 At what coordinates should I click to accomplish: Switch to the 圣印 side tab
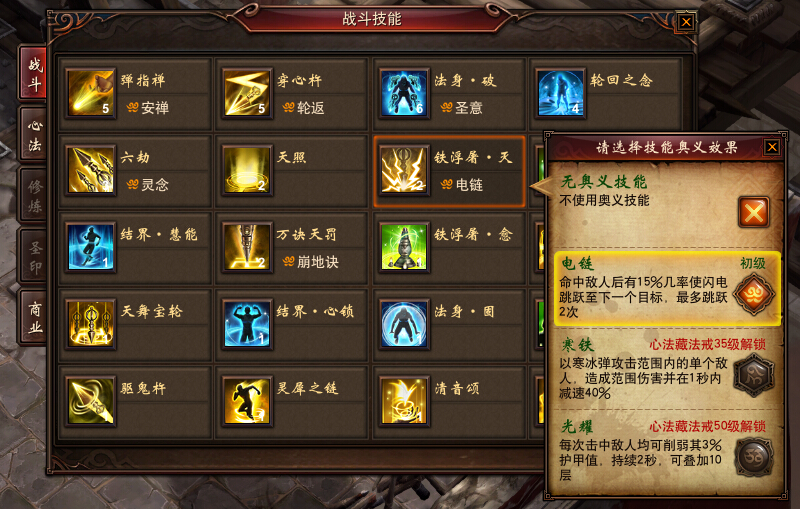[x=34, y=256]
